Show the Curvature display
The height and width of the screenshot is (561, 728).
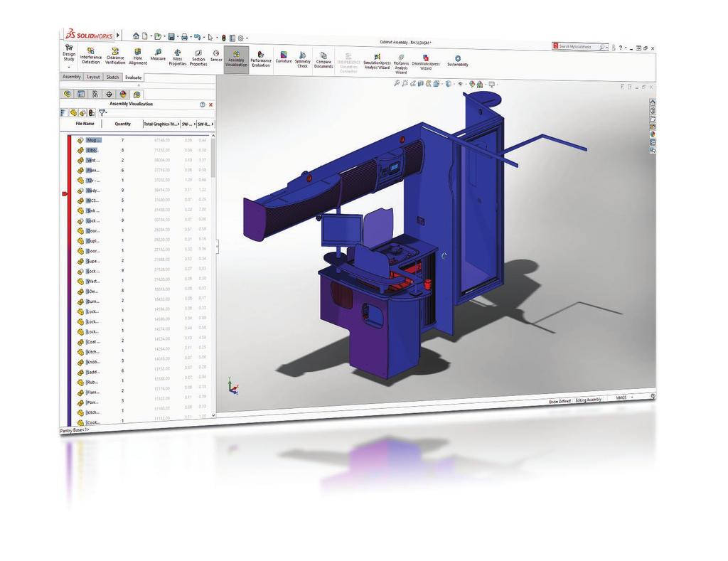coord(284,58)
